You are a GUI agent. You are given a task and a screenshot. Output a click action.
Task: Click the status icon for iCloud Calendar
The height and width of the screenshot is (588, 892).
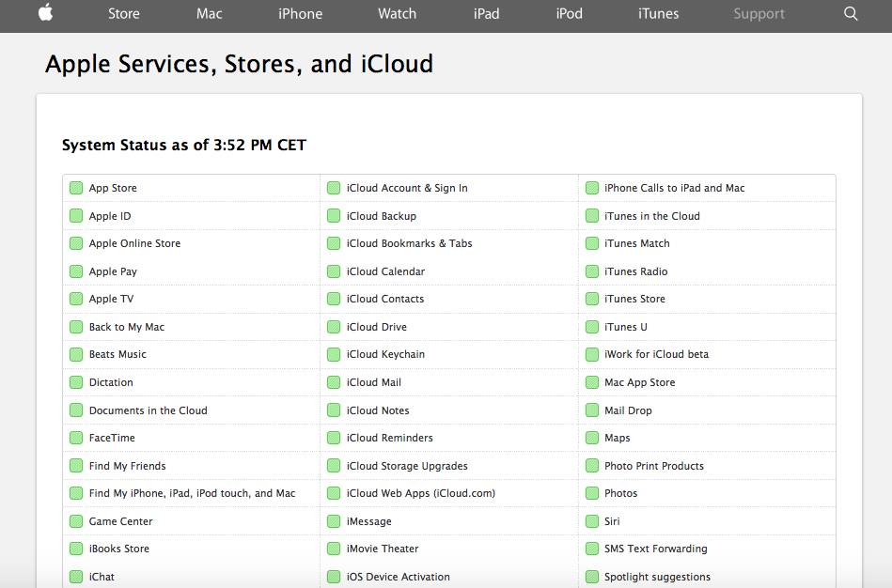334,271
